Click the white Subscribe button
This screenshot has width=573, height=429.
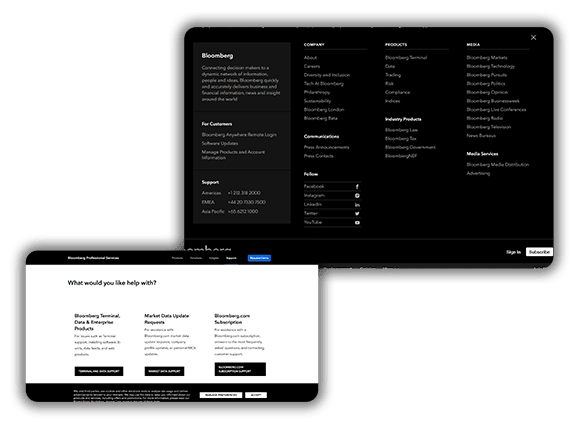(539, 252)
